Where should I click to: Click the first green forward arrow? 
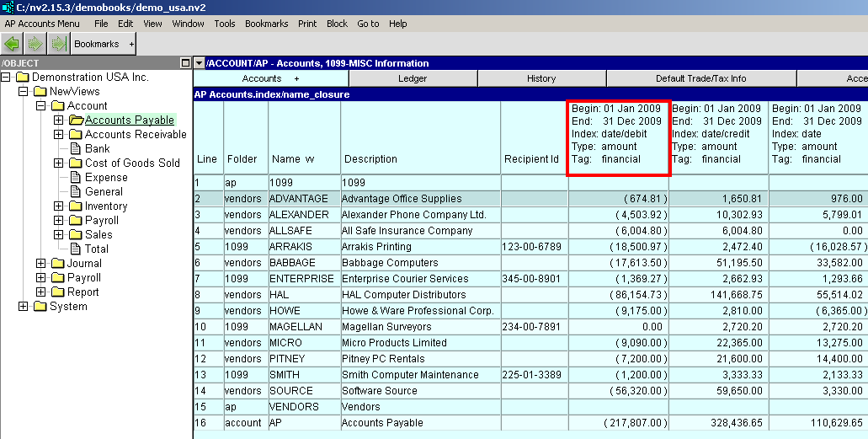(35, 43)
